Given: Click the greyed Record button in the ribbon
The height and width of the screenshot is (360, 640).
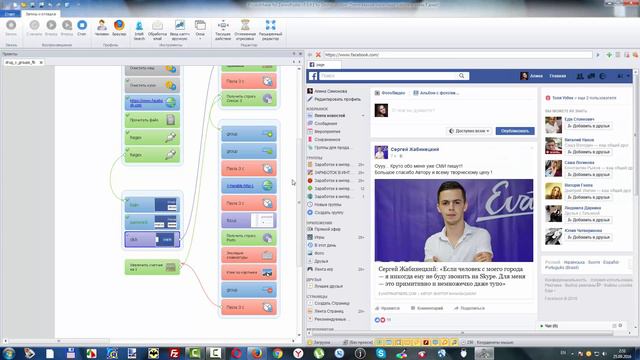Looking at the screenshot, I should 11,25.
